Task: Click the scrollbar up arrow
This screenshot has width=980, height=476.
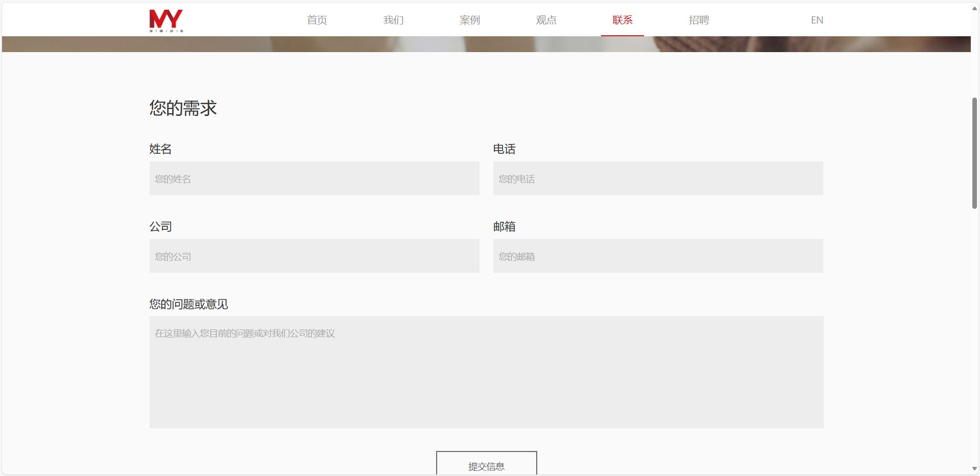Action: tap(974, 8)
